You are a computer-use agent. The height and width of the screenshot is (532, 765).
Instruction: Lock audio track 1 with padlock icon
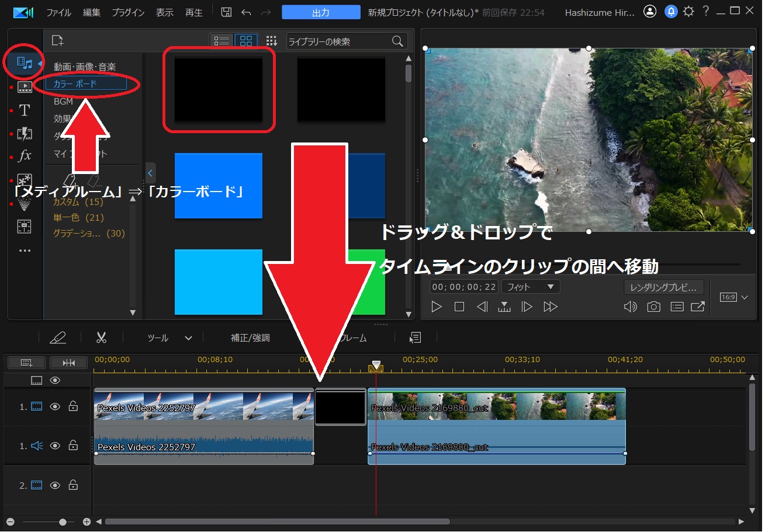(x=73, y=446)
